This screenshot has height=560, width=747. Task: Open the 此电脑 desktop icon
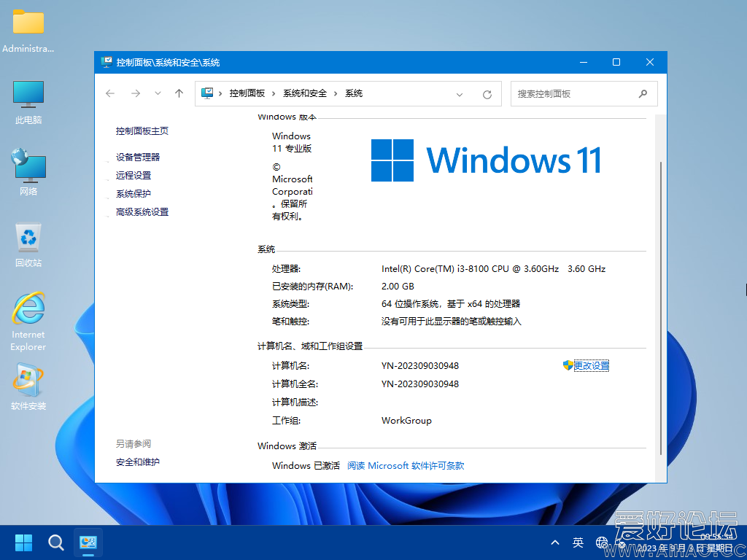point(28,102)
